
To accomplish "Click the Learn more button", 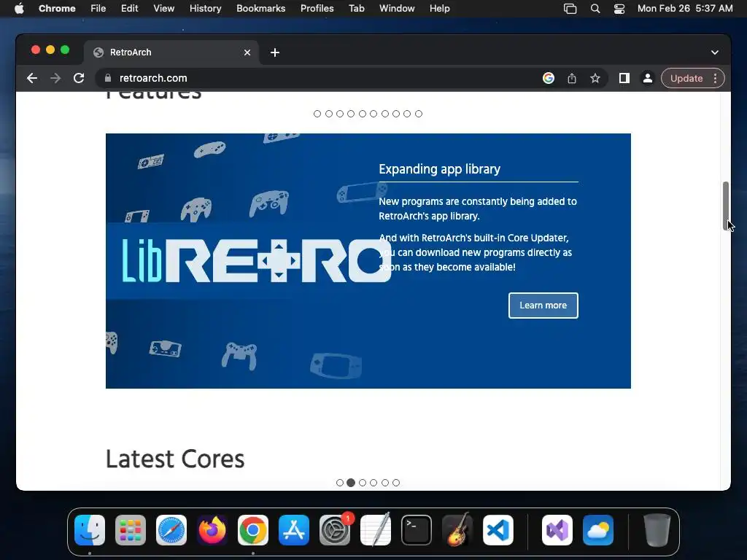I will click(x=543, y=306).
